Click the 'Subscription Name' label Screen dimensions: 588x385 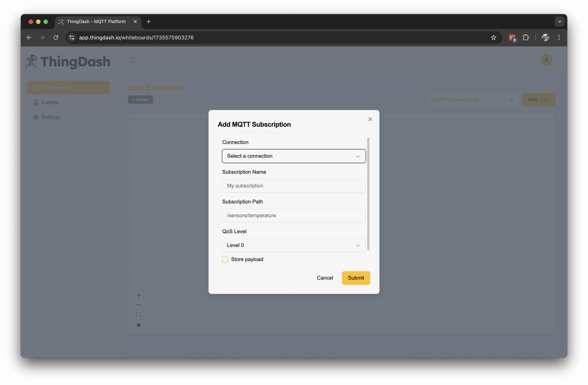(x=244, y=172)
